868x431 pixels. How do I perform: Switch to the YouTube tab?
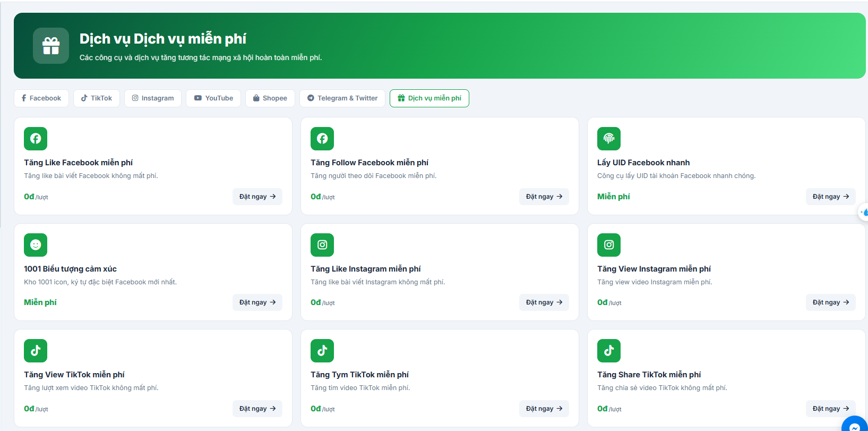tap(213, 98)
